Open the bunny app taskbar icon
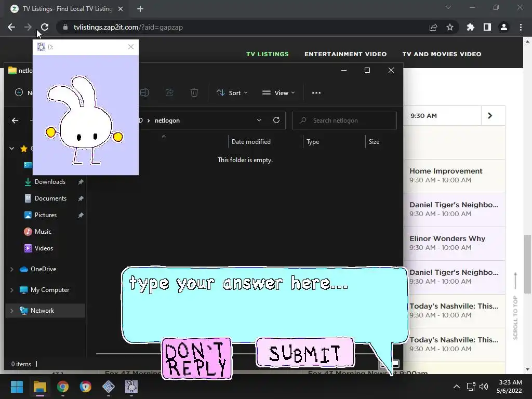The width and height of the screenshot is (532, 399). click(x=131, y=387)
